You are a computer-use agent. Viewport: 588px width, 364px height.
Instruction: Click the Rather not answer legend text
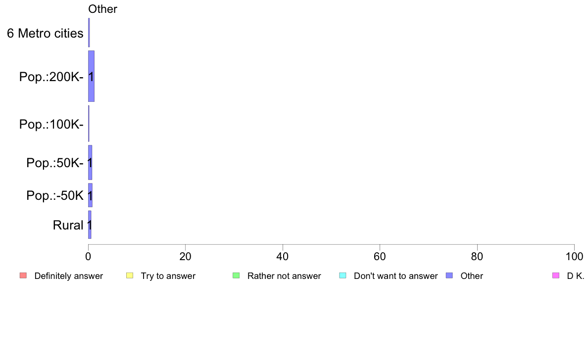pyautogui.click(x=284, y=276)
